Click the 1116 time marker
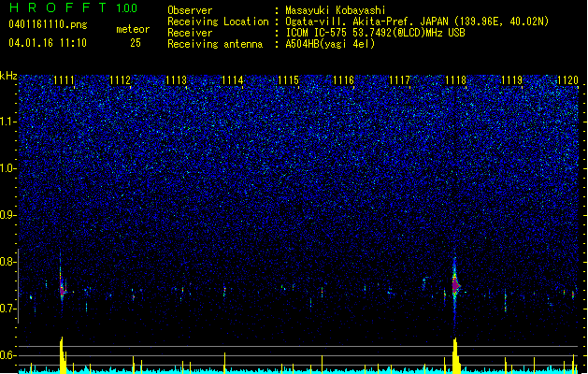 343,80
